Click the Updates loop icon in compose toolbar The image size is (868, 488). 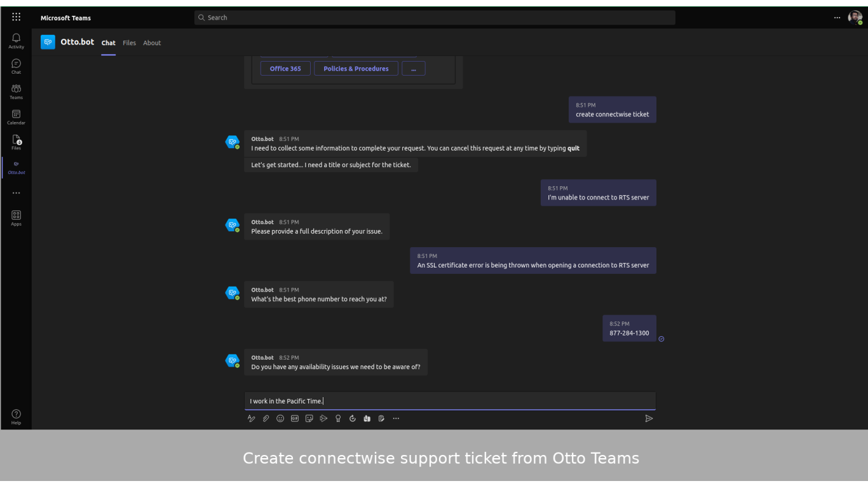coord(353,418)
